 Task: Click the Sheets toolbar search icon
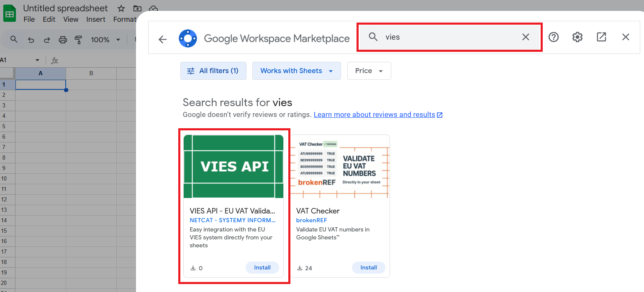pos(14,39)
